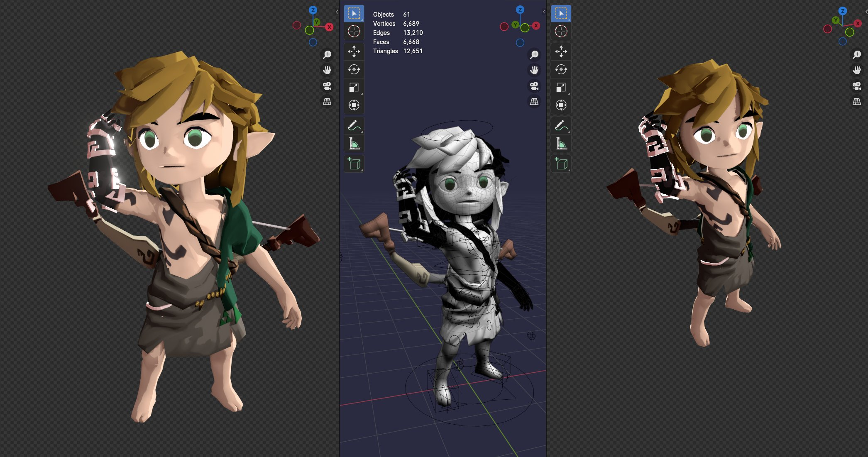The height and width of the screenshot is (457, 868).
Task: Click the red negative-X circle on right gizmo
Action: (x=827, y=29)
